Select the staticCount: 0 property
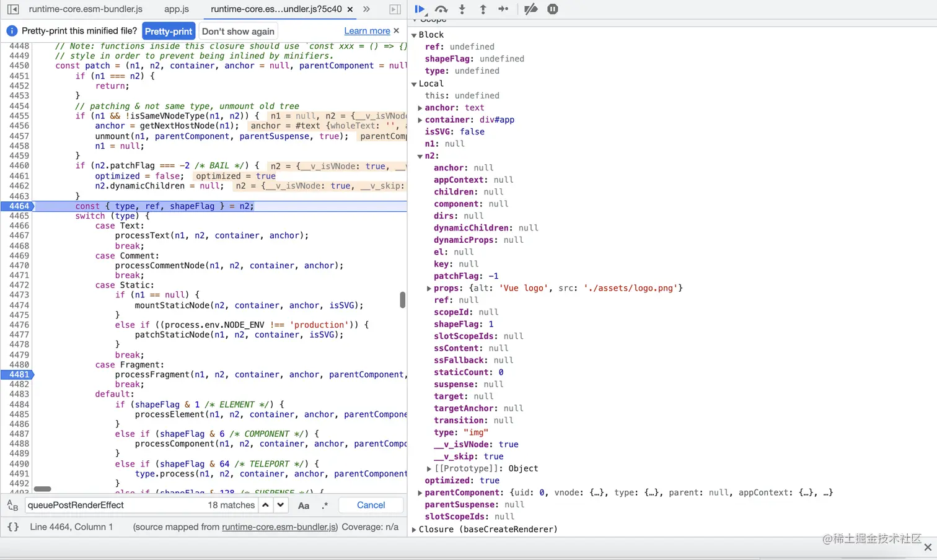The image size is (937, 560). point(468,372)
